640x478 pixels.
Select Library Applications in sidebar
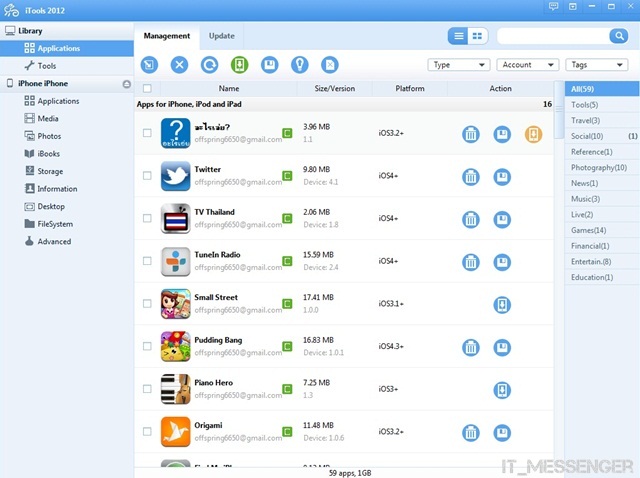point(67,48)
